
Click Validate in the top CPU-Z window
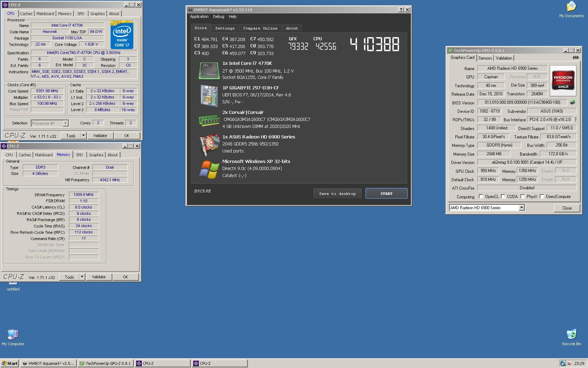click(x=100, y=136)
